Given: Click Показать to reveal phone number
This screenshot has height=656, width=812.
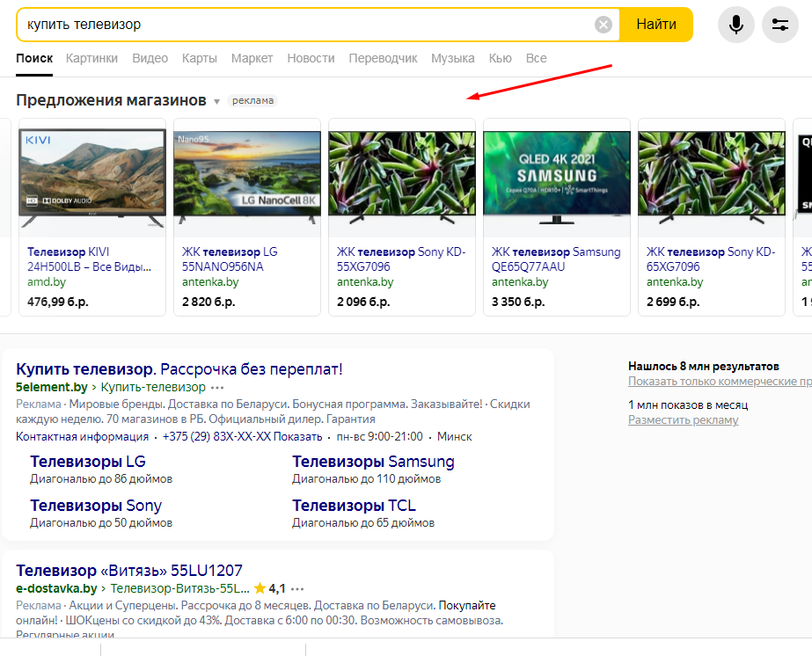Looking at the screenshot, I should (x=297, y=436).
